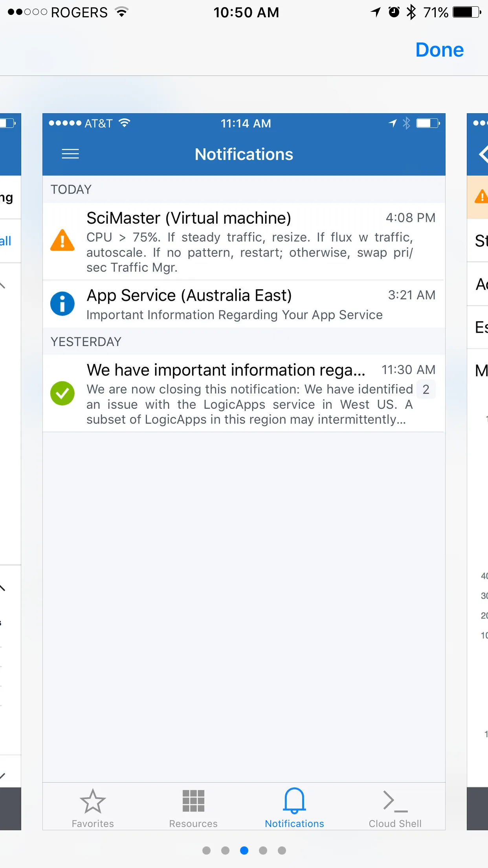488x868 pixels.
Task: Tap the blue info icon for App Service
Action: tap(62, 303)
